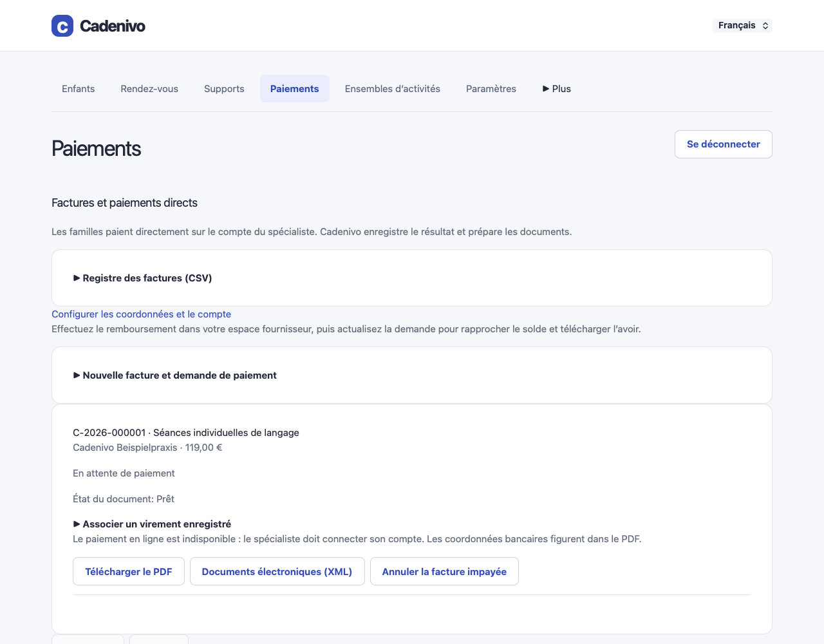Click the Se déconnecter button

[x=724, y=144]
